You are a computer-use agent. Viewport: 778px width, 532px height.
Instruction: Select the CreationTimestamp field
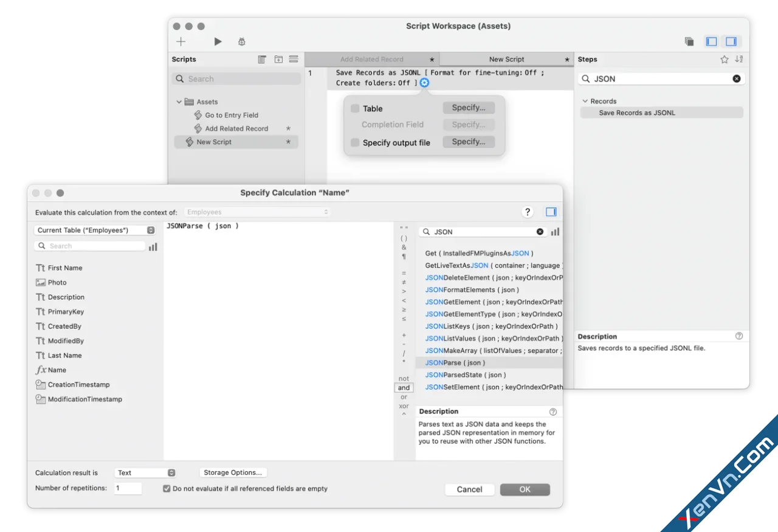point(72,384)
